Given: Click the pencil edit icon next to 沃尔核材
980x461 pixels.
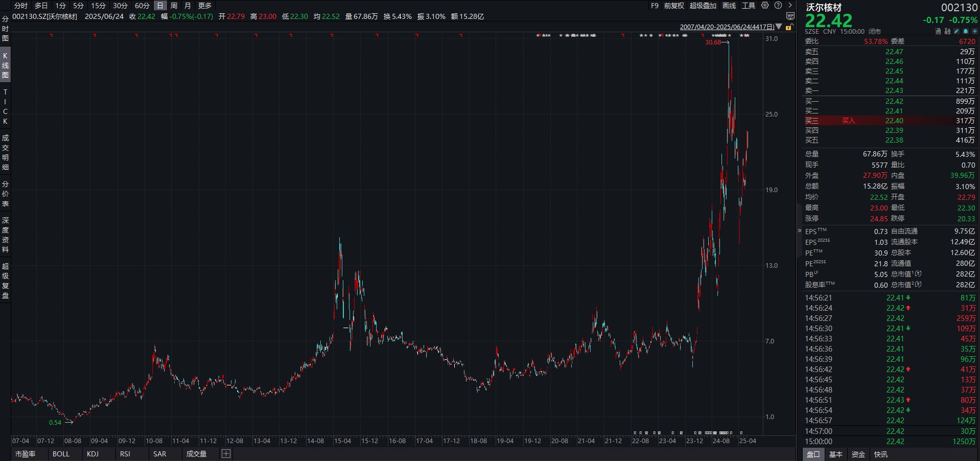Looking at the screenshot, I should 956,31.
